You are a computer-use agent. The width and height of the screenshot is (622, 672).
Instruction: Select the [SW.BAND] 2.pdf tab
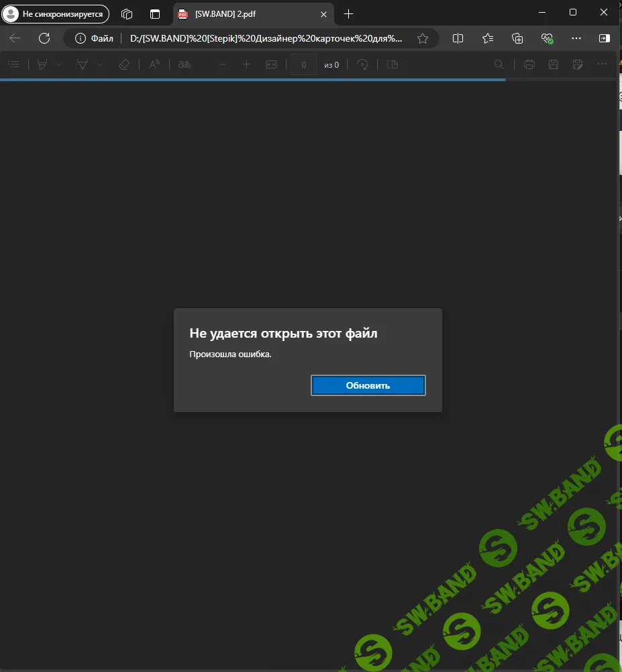pyautogui.click(x=247, y=13)
